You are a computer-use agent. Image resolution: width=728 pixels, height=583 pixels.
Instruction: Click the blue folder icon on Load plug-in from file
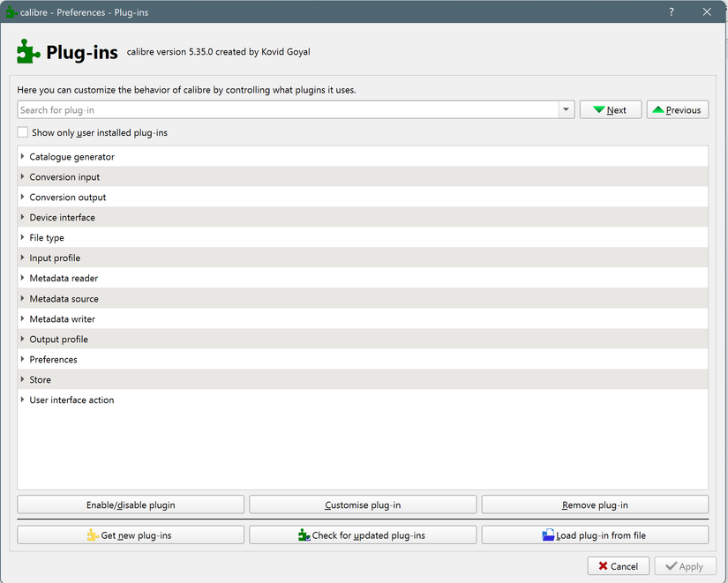point(548,535)
